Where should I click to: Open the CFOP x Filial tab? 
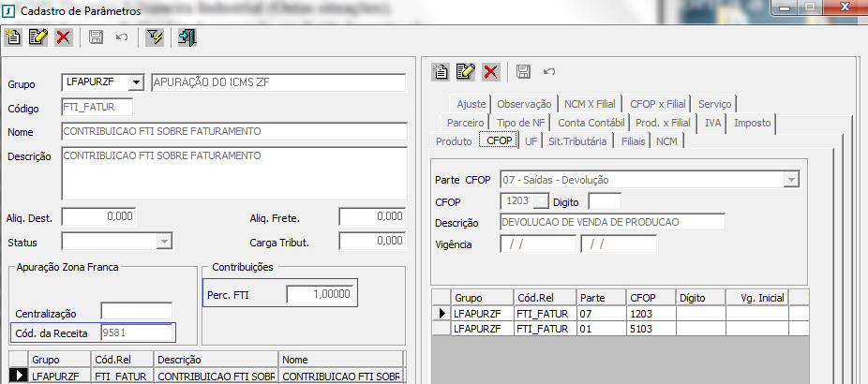click(658, 104)
